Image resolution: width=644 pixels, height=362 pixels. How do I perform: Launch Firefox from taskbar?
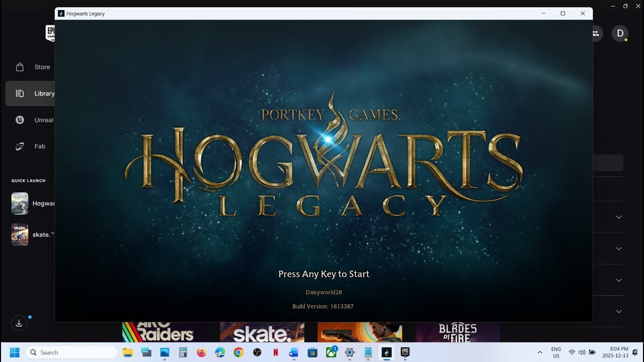[x=202, y=352]
